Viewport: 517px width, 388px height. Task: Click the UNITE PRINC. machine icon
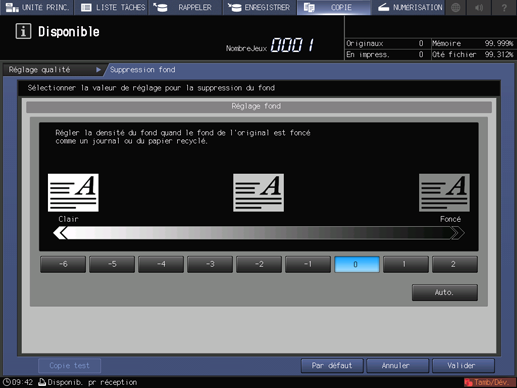click(x=12, y=7)
